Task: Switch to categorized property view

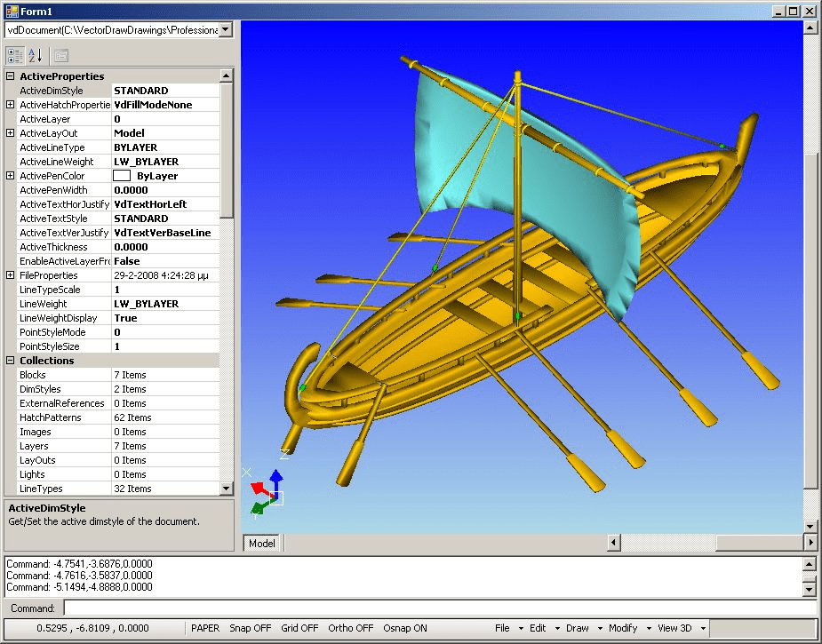Action: point(13,56)
